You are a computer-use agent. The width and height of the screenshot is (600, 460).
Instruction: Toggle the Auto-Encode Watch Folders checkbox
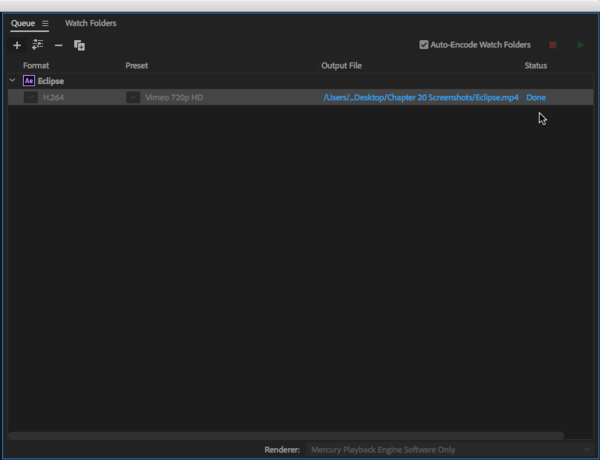coord(424,45)
